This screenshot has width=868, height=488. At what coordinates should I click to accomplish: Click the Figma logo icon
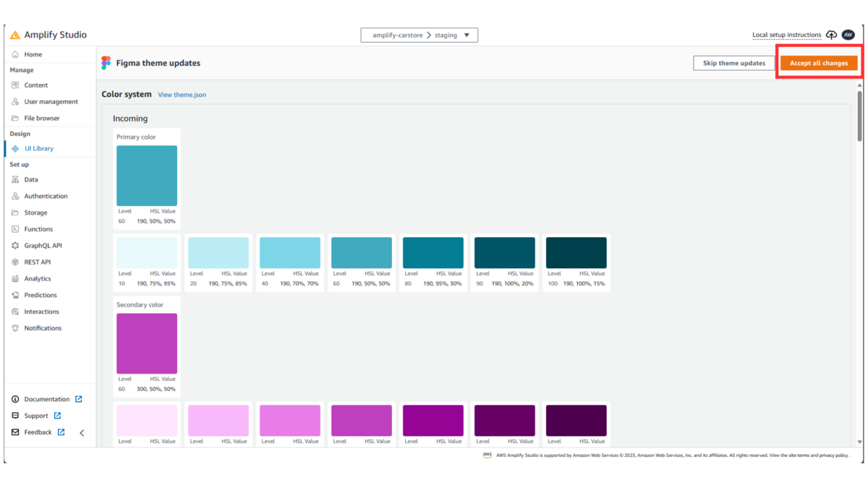coord(106,63)
